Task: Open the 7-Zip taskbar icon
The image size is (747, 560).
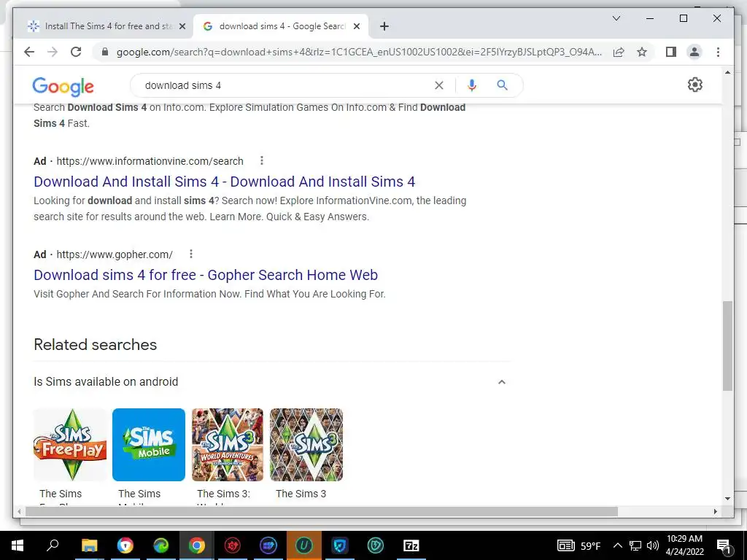Action: tap(411, 545)
